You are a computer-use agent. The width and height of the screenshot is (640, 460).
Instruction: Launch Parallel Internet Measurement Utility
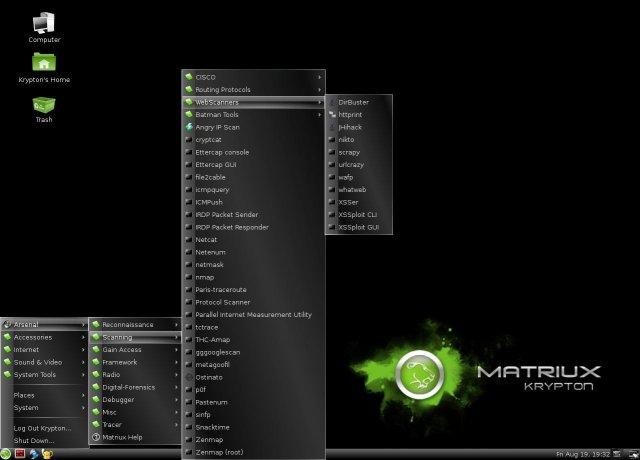click(x=253, y=315)
